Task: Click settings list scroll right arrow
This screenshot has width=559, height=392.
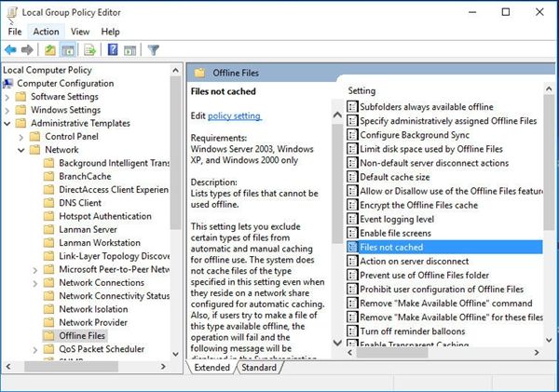Action: click(537, 353)
